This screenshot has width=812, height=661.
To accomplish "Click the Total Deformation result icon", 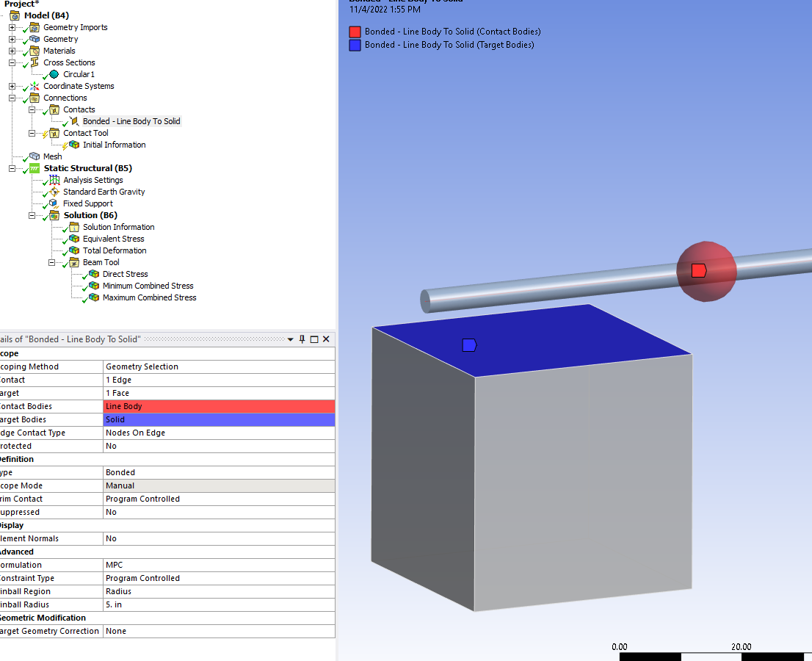I will click(x=74, y=250).
